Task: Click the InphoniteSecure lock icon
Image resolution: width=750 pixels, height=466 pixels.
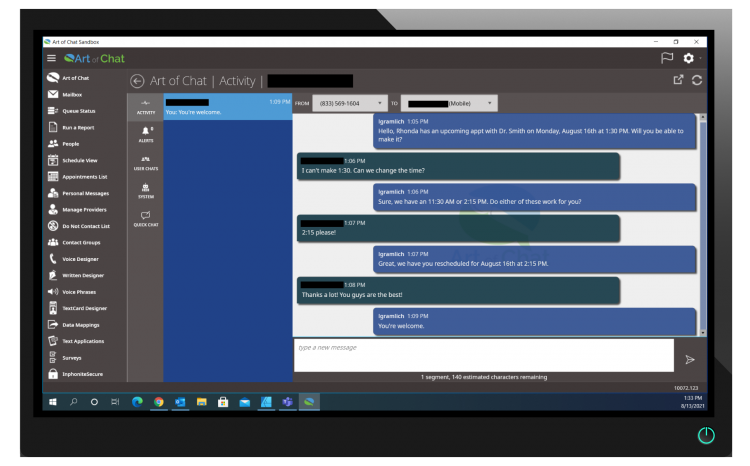Action: coord(53,374)
